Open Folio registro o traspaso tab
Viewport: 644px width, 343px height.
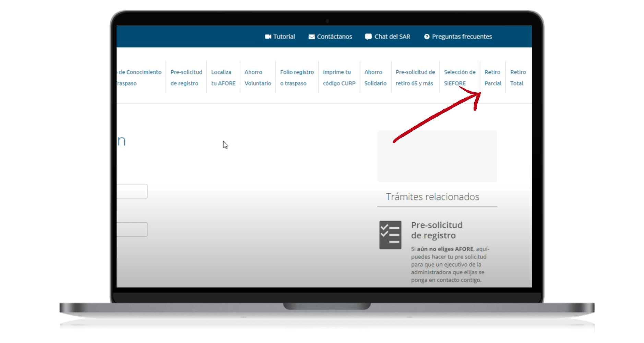(x=297, y=78)
